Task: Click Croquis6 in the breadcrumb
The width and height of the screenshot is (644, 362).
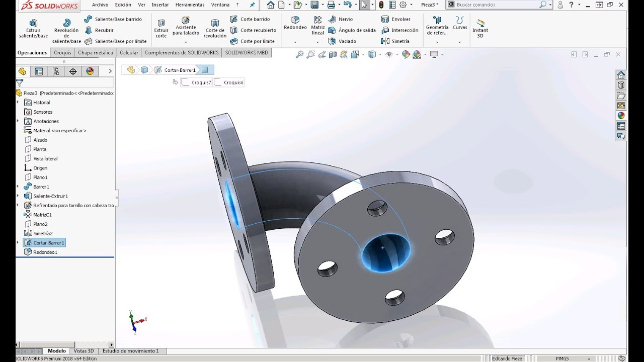Action: (x=229, y=82)
